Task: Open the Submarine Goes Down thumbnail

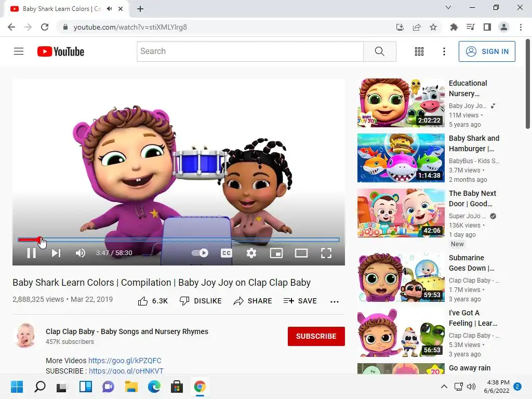Action: coord(401,277)
